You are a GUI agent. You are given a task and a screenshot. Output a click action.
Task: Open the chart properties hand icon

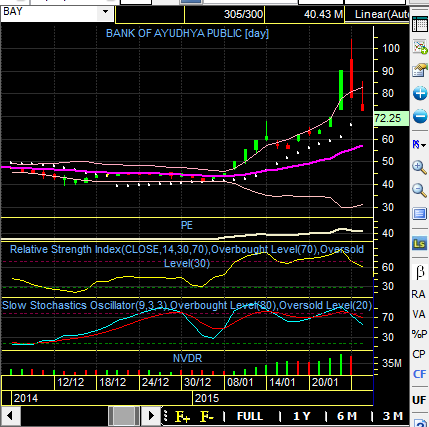pyautogui.click(x=420, y=70)
